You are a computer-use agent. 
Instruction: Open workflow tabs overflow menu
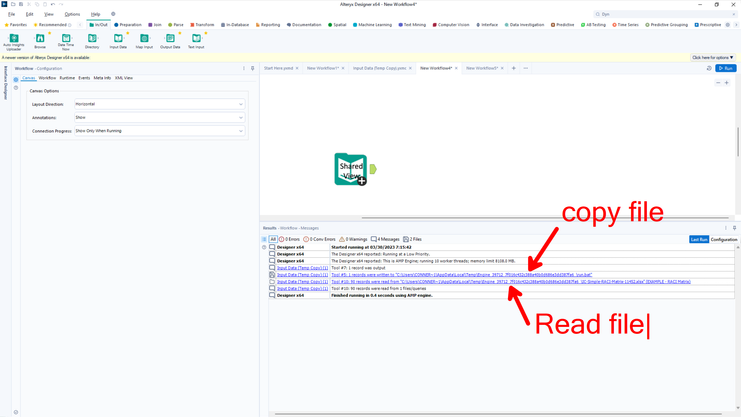[x=526, y=68]
